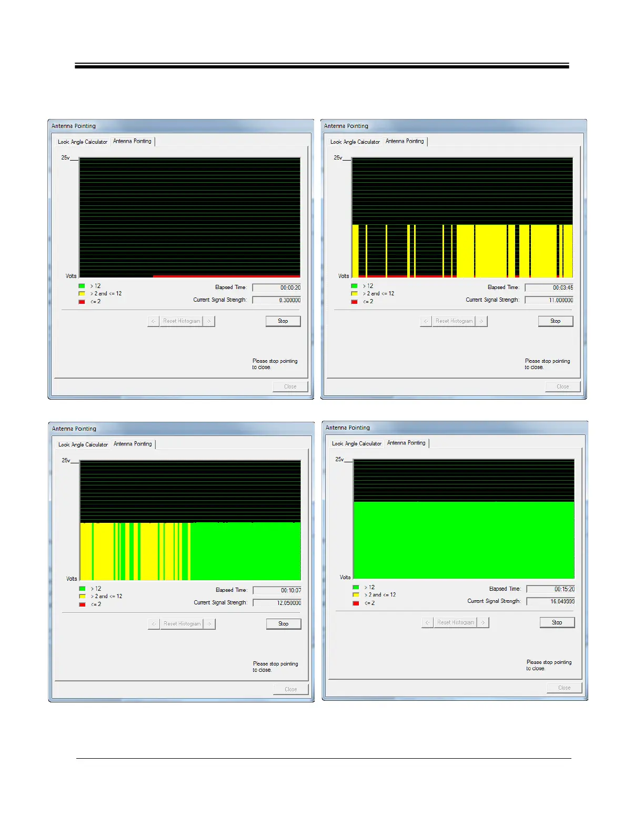Screen dimensions: 644x834
Task: Click previous histogram arrow in the 00:10:07 dialog
Action: click(154, 624)
